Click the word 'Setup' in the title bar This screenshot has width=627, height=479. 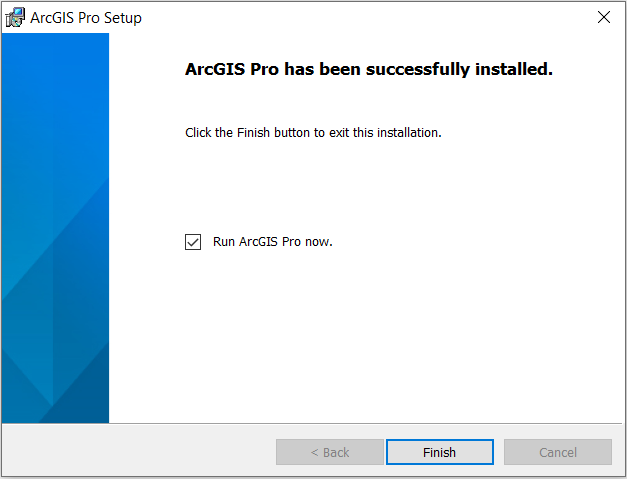click(123, 18)
